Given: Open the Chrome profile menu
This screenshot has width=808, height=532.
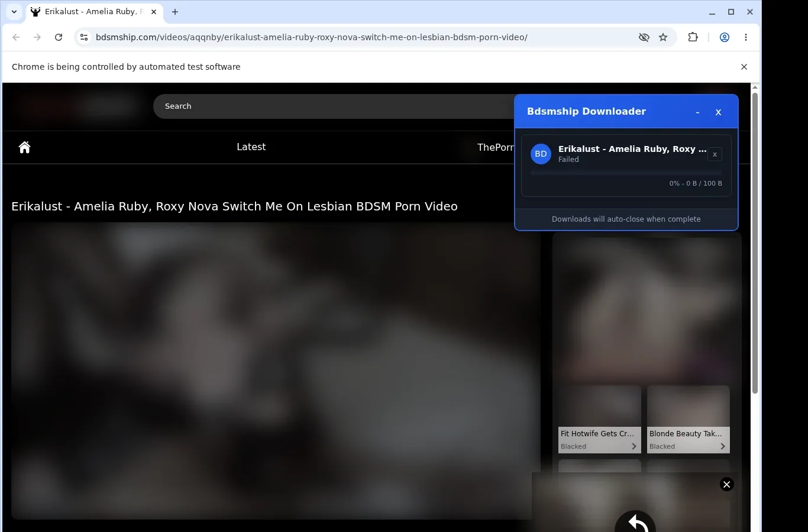Looking at the screenshot, I should [x=725, y=37].
